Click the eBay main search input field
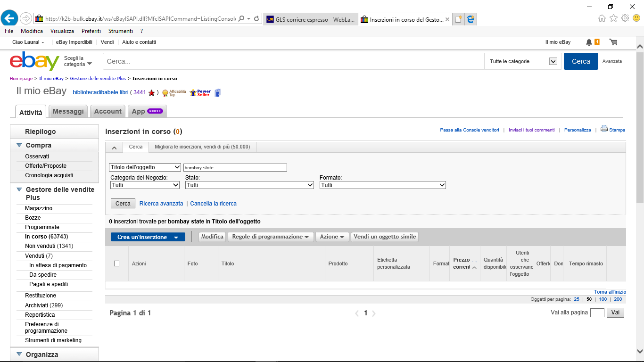The height and width of the screenshot is (362, 644). pos(294,61)
